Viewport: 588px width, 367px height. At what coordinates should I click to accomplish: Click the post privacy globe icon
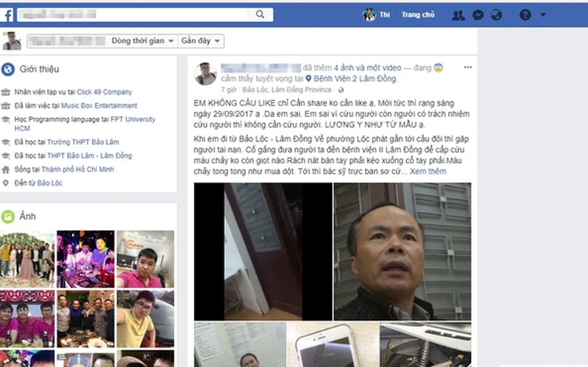point(340,90)
